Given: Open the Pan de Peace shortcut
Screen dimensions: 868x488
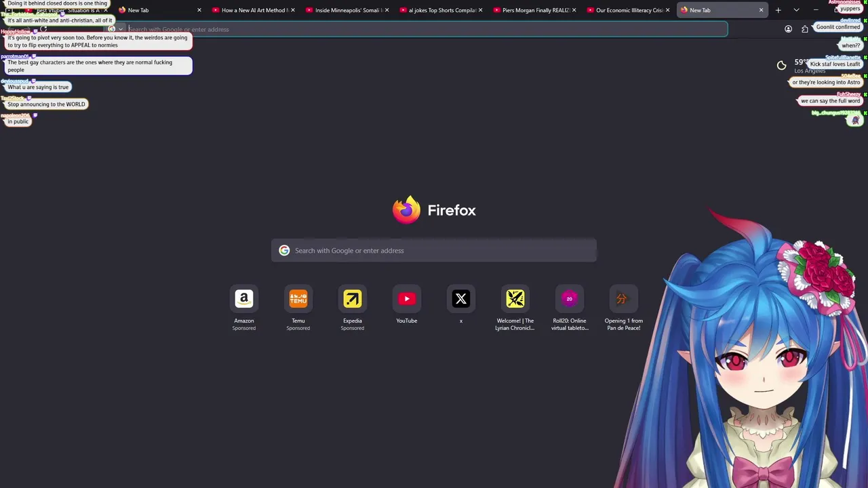Looking at the screenshot, I should pos(624,299).
